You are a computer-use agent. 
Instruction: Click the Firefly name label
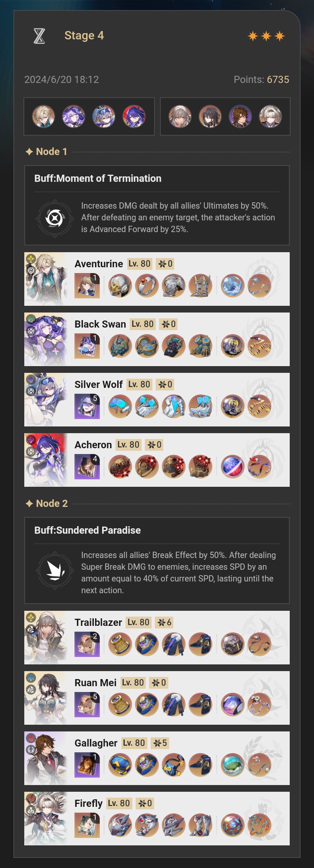88,803
